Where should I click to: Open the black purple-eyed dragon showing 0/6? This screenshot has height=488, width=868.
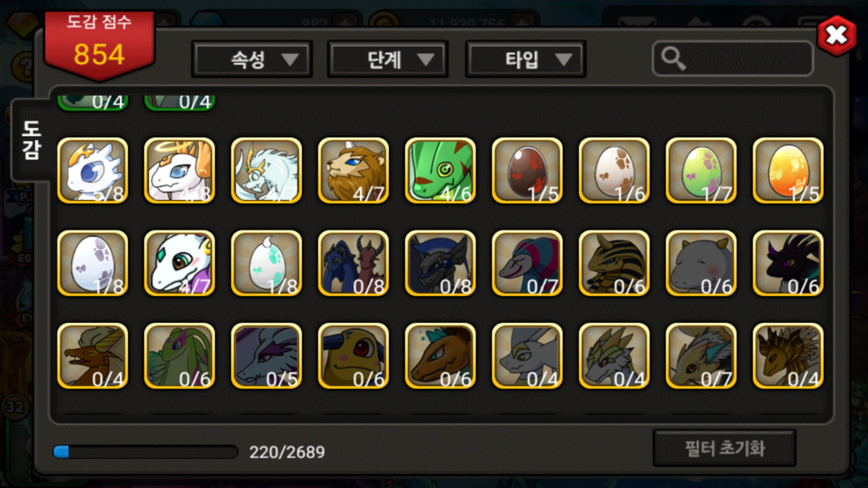[788, 263]
